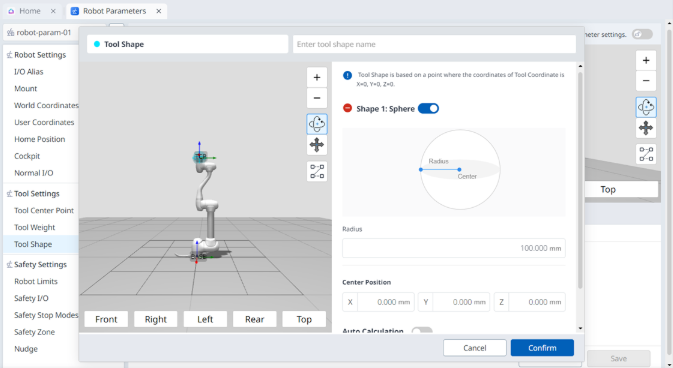The width and height of the screenshot is (673, 368).
Task: Click the Home tab icon
Action: (x=11, y=11)
